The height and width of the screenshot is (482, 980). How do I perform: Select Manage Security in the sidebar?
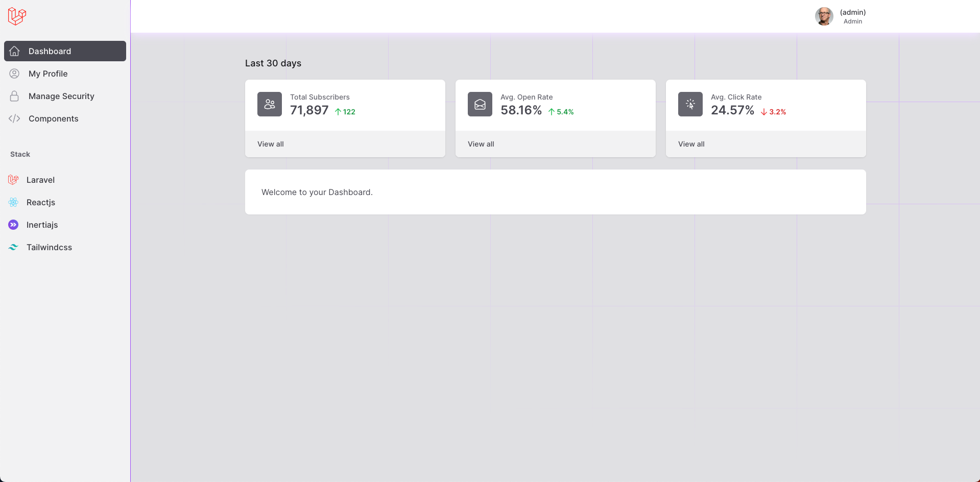tap(61, 96)
